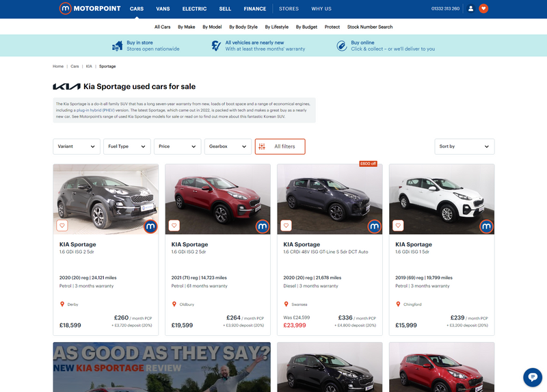Select By Budget in the submenu

pyautogui.click(x=306, y=27)
